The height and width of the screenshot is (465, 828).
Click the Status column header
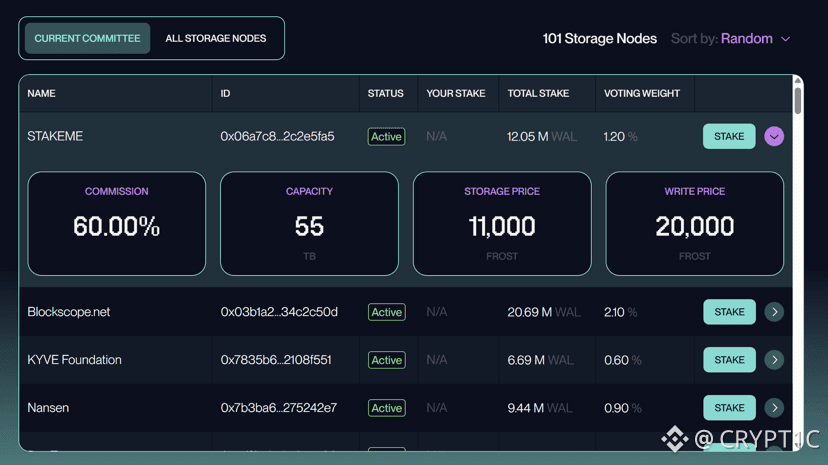pyautogui.click(x=385, y=93)
